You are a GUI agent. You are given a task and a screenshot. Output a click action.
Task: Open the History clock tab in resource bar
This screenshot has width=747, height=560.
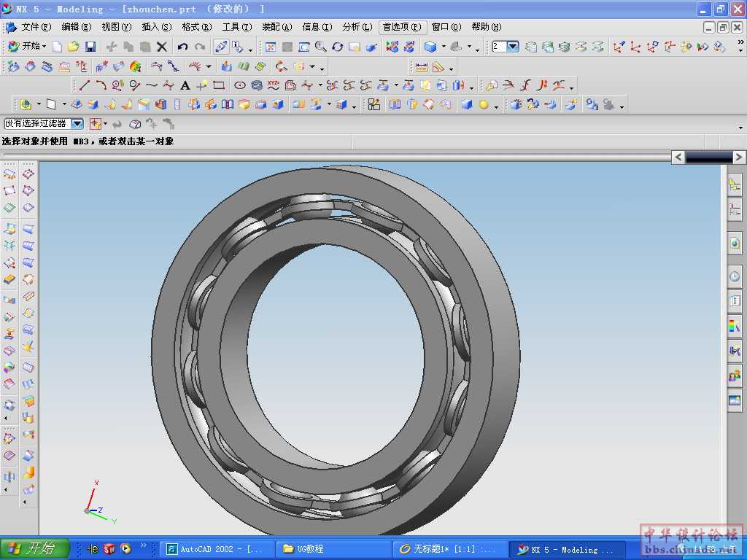(x=735, y=276)
